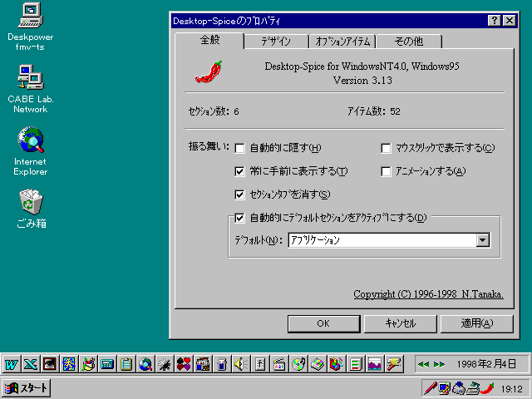
Task: Open the green-red bar list icon
Action: tap(356, 364)
